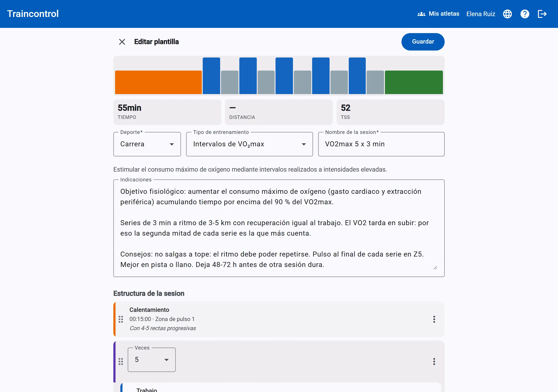This screenshot has width=558, height=392.
Task: Select the Calentamiento step card
Action: (x=279, y=319)
